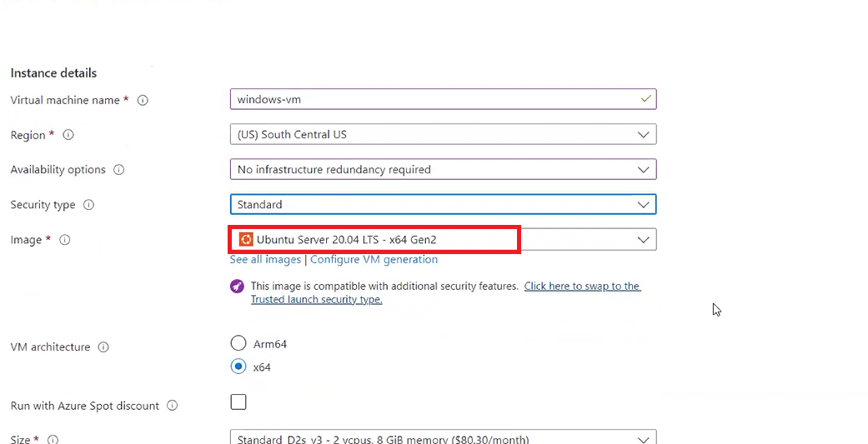Click the Security type info icon
868x444 pixels.
[88, 205]
